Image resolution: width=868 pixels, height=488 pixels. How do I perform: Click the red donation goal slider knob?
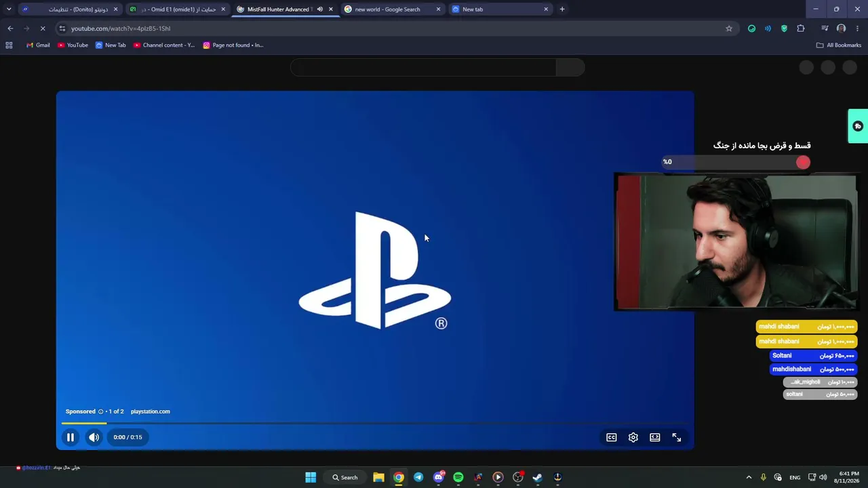[x=803, y=162]
